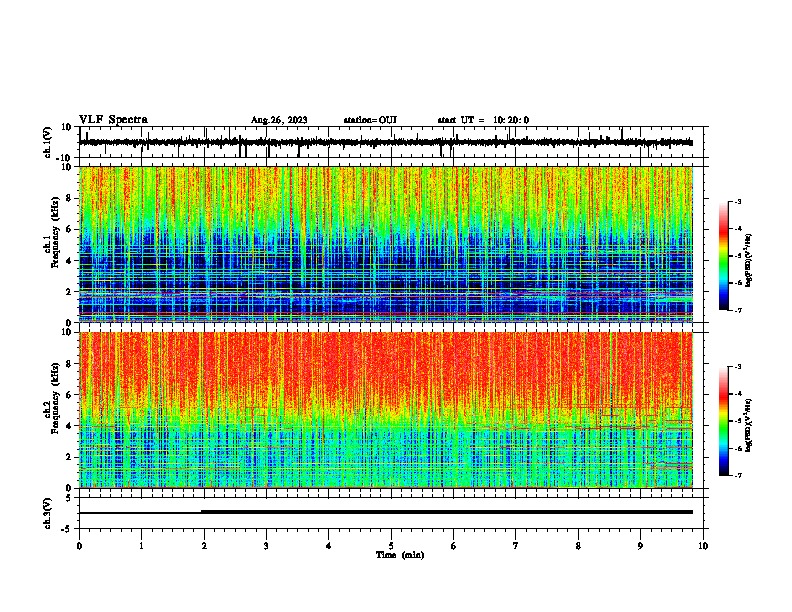Click the time-axis tick label "7"
Screen dimensions: 792x612
click(516, 546)
